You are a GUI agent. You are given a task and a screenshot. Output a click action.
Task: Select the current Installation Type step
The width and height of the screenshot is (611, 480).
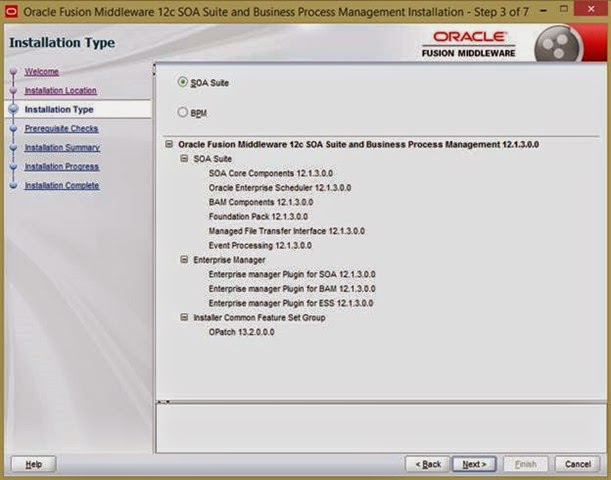[59, 109]
